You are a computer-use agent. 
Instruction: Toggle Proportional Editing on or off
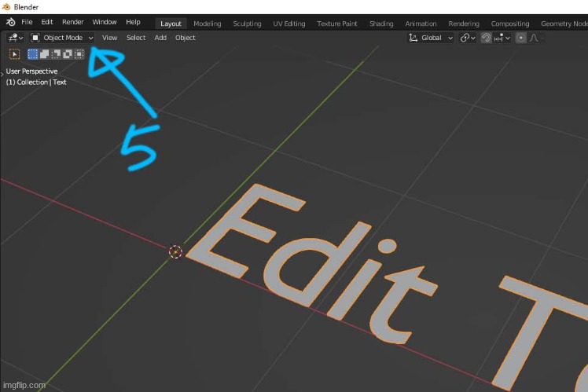click(x=520, y=38)
